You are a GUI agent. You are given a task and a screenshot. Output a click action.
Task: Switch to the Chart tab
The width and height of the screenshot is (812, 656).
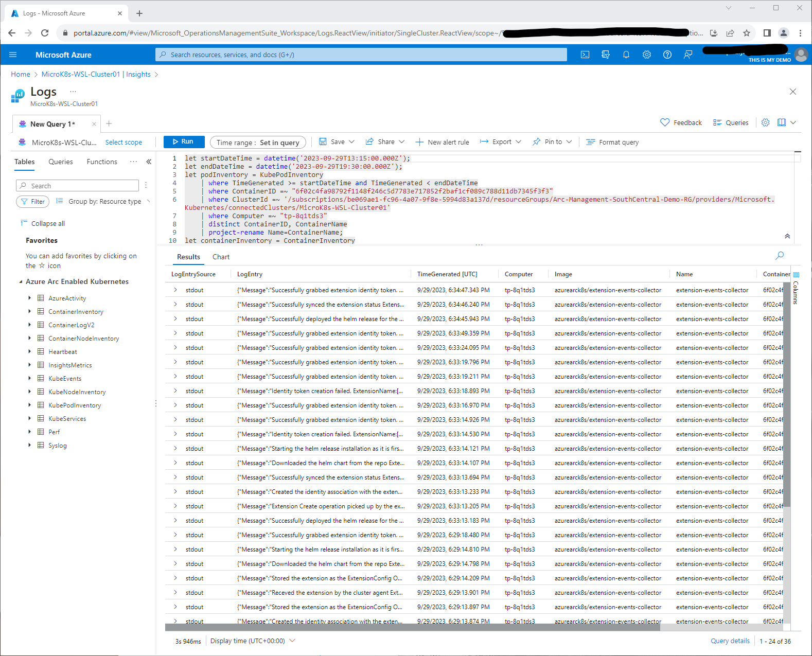221,257
